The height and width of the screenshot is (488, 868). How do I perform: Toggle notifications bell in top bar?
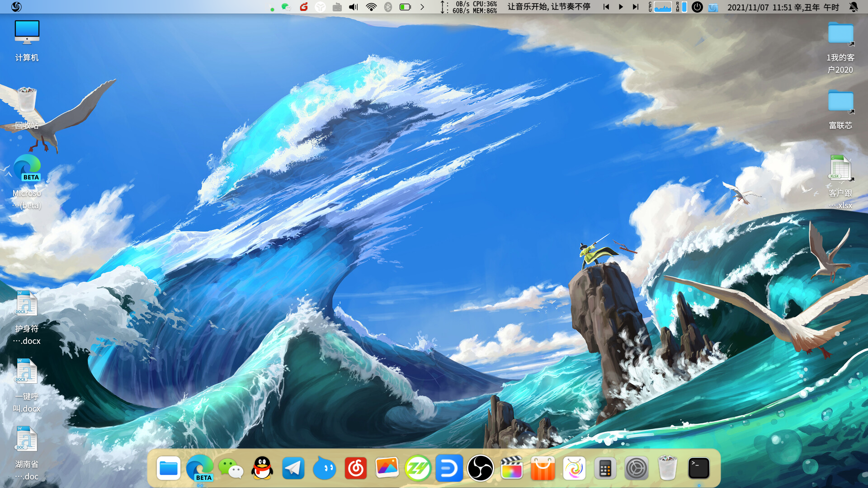[853, 7]
